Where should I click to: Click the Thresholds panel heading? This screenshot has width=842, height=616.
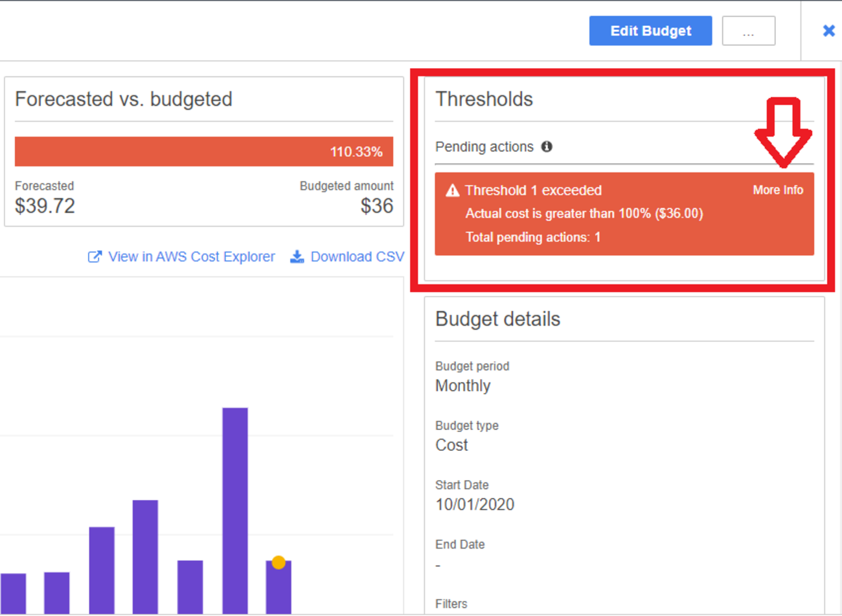pos(484,99)
